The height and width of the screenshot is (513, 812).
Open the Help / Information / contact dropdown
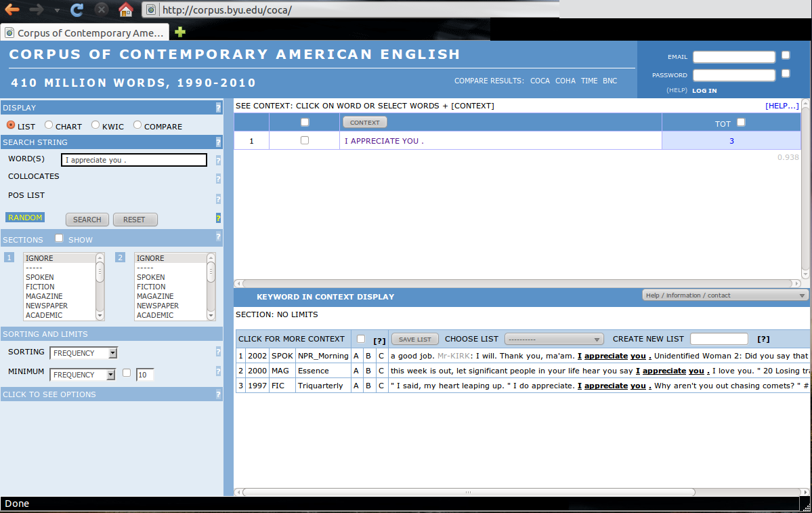(x=725, y=295)
